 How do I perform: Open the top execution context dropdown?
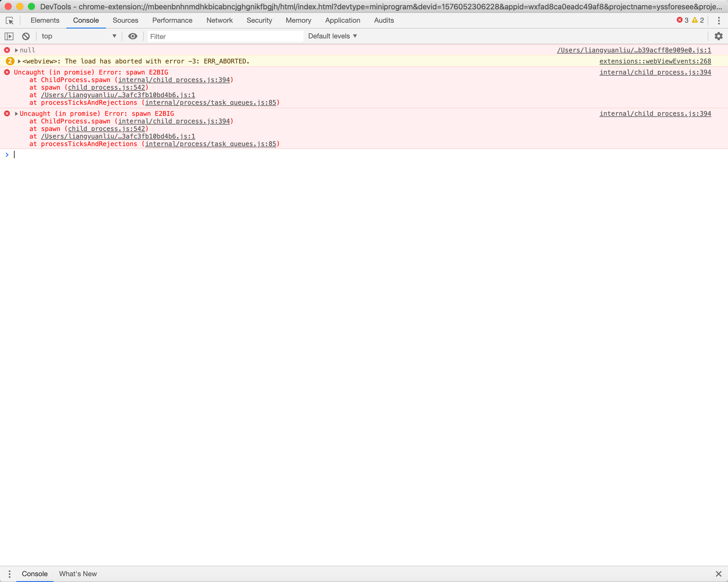[x=78, y=36]
